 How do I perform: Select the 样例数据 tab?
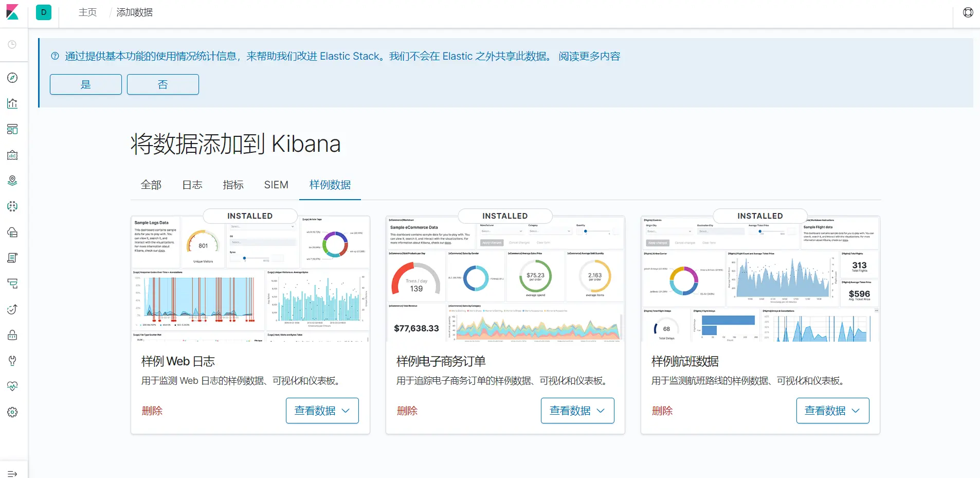coord(330,185)
